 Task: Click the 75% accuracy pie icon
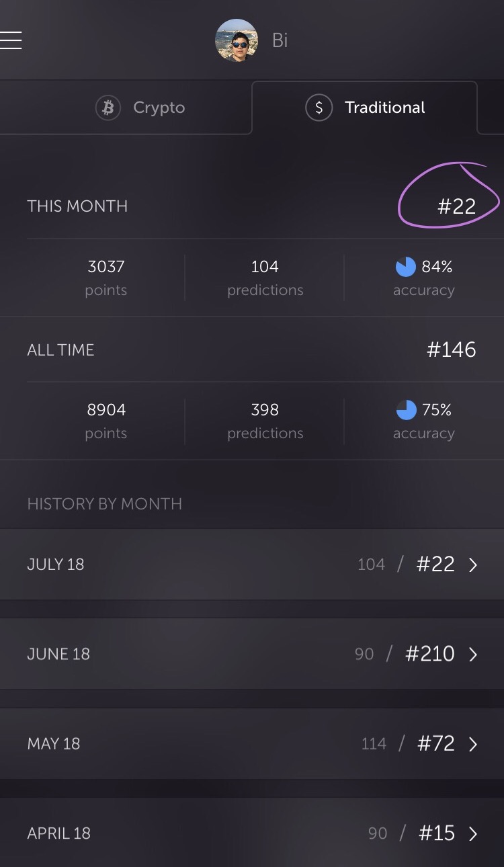[406, 409]
